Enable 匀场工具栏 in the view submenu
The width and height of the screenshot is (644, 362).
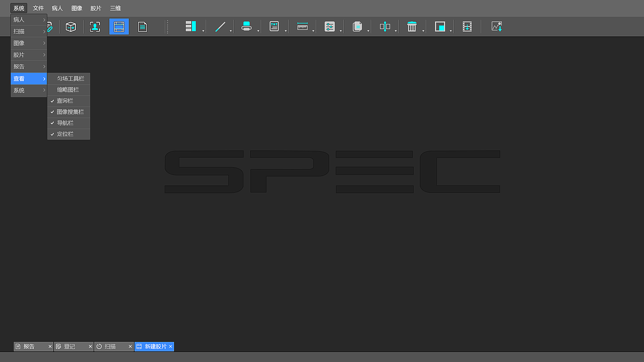click(69, 79)
